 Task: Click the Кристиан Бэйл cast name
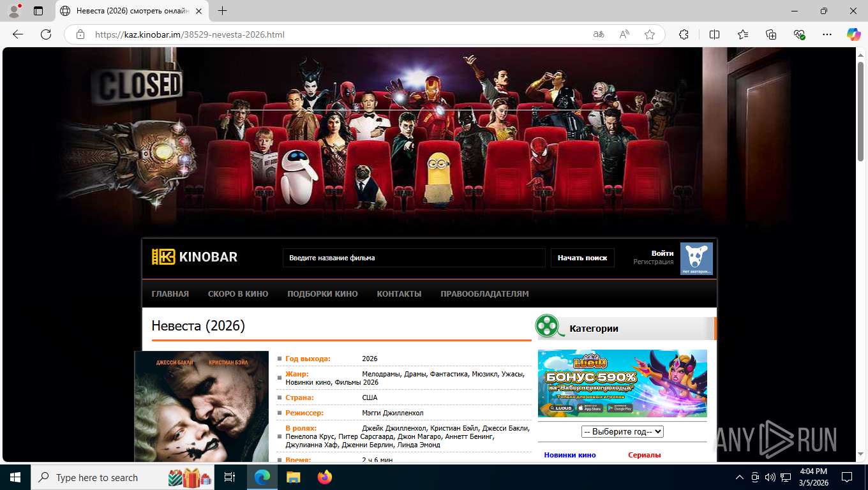pos(454,428)
